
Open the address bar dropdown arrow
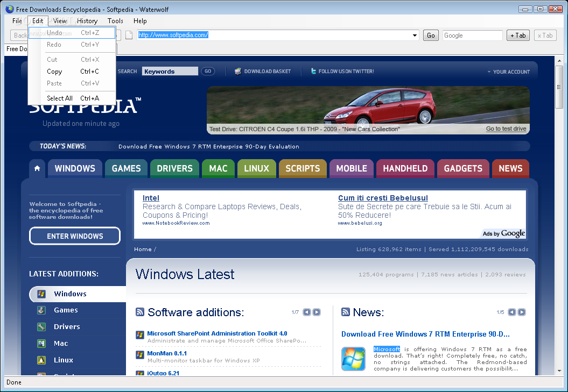[x=415, y=35]
